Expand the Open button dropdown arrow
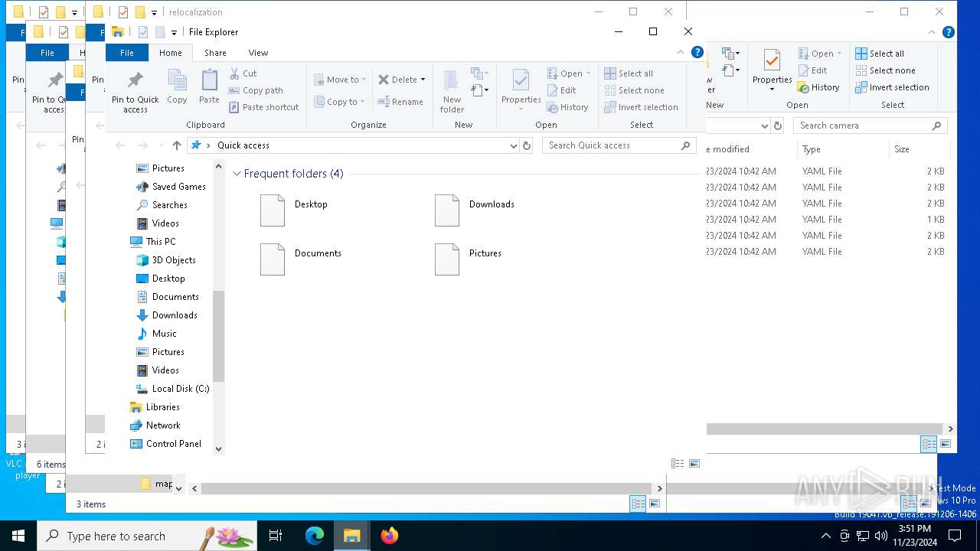Screen dimensions: 980x551 tap(589, 73)
